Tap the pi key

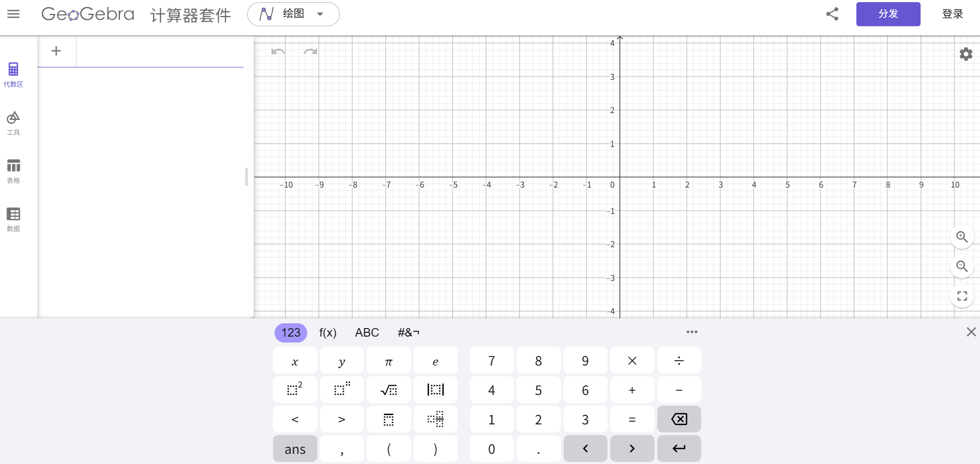389,361
